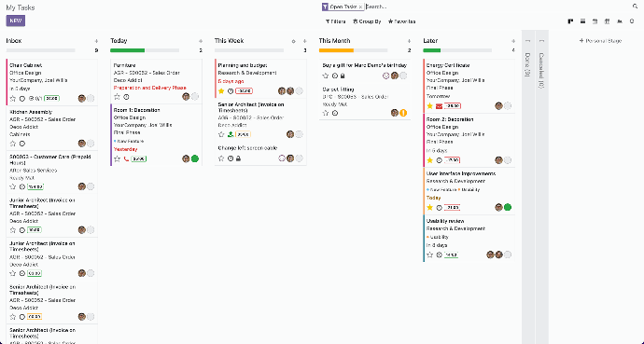Switch to list view icon
Image resolution: width=644 pixels, height=344 pixels.
[x=582, y=21]
